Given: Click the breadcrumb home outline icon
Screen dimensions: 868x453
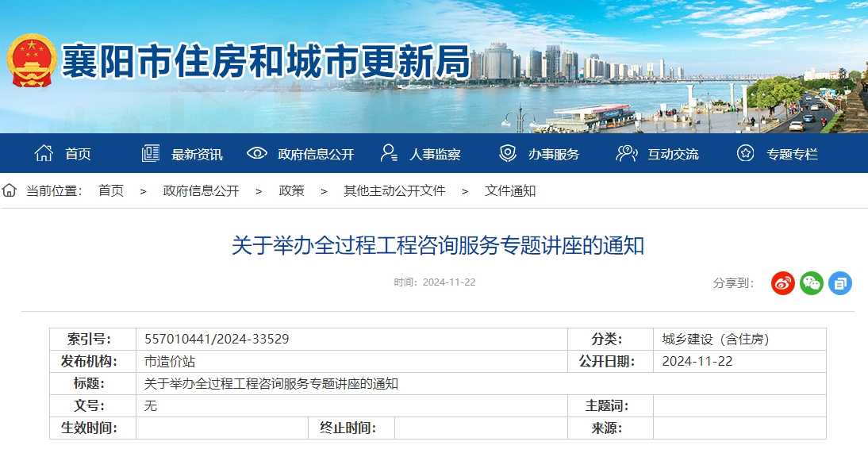Looking at the screenshot, I should [10, 190].
